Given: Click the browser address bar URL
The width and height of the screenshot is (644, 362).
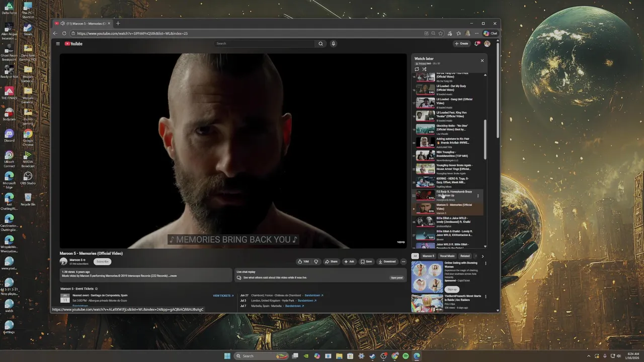Looking at the screenshot, I should tap(132, 33).
